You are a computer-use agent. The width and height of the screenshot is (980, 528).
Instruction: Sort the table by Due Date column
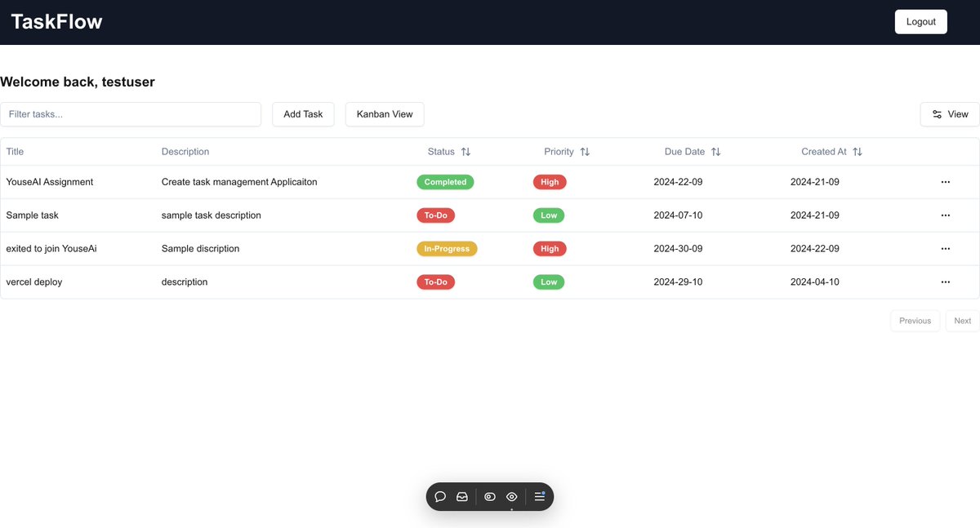[x=693, y=152]
